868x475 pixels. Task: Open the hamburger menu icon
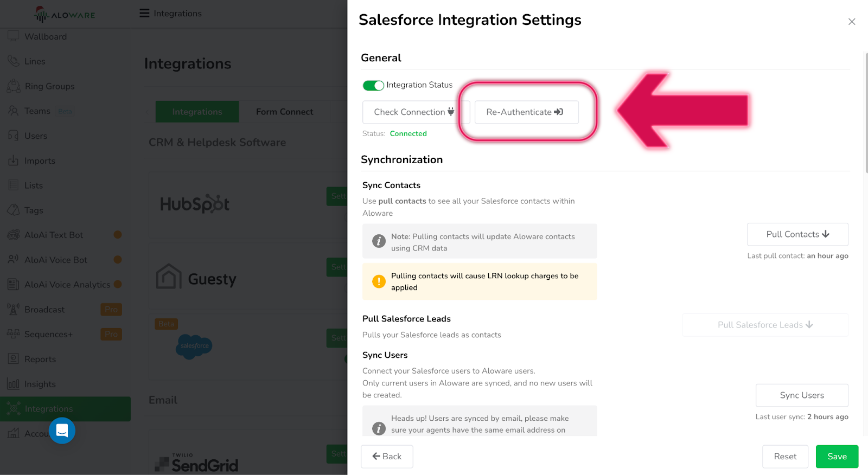click(144, 13)
